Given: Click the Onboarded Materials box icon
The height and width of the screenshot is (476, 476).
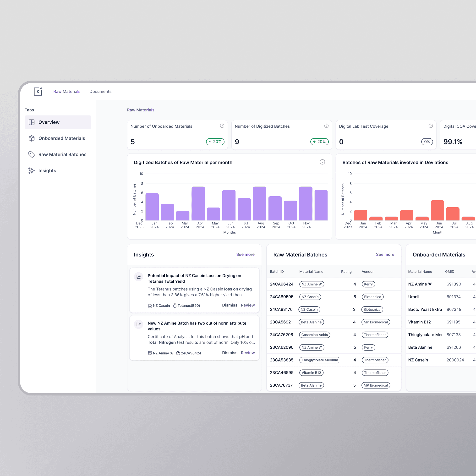Looking at the screenshot, I should pos(32,138).
